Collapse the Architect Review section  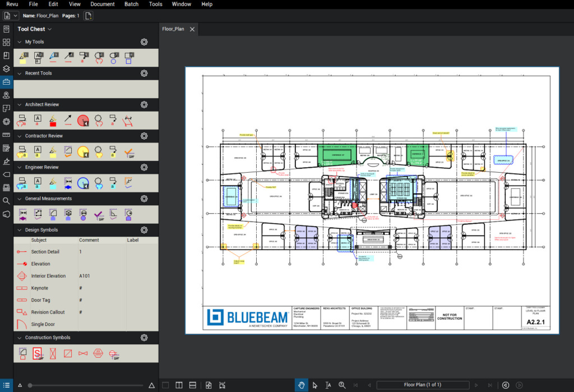(x=20, y=105)
